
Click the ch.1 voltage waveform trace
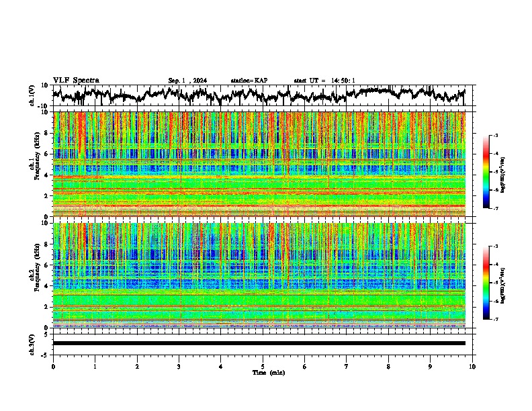coord(259,95)
